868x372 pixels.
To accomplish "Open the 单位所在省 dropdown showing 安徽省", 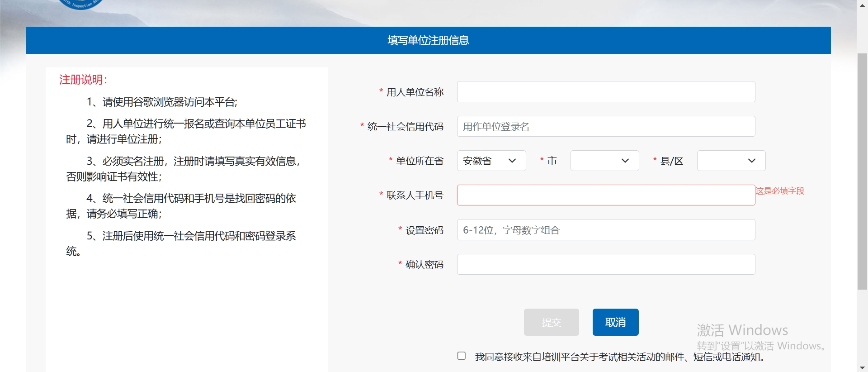I will [x=491, y=161].
